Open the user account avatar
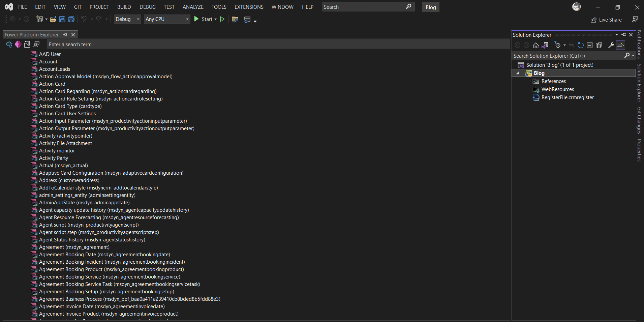Image resolution: width=644 pixels, height=322 pixels. (x=577, y=7)
